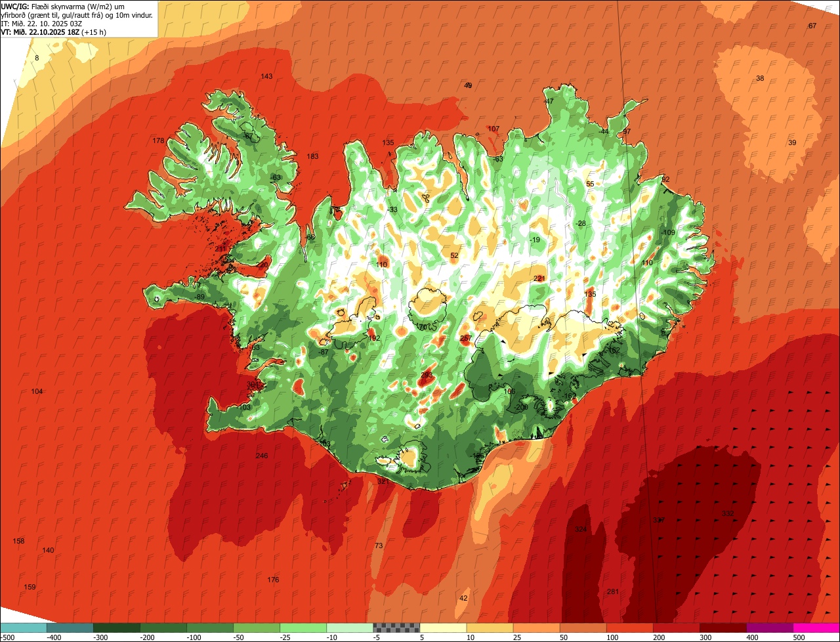Viewport: 840px width, 642px height.
Task: Click the -200 to -100 green legend swatch
Action: click(x=163, y=627)
